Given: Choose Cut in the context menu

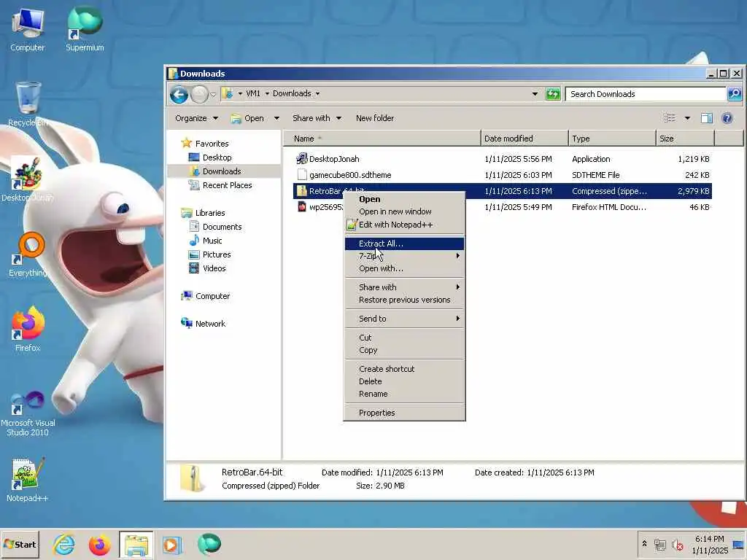Looking at the screenshot, I should pyautogui.click(x=404, y=337).
